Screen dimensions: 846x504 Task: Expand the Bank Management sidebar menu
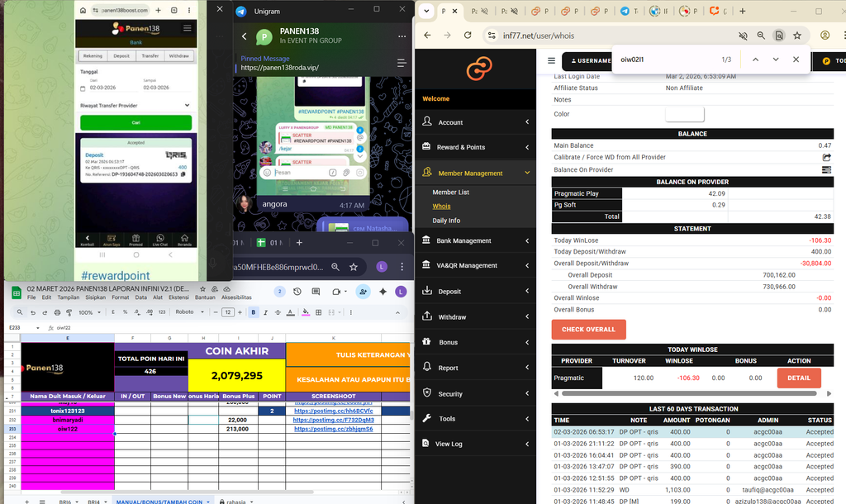[475, 240]
